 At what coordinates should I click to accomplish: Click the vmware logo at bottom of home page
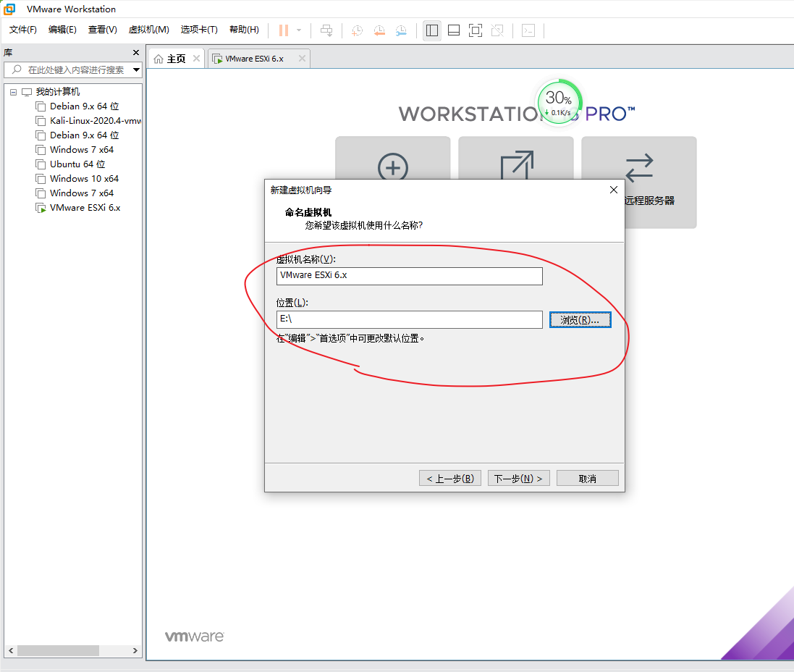[195, 637]
